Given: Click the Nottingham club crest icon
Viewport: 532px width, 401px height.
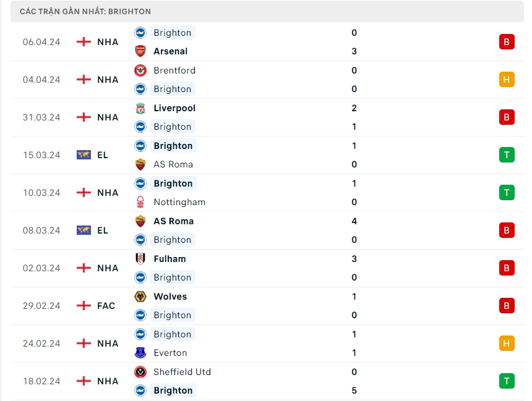Looking at the screenshot, I should [x=140, y=202].
